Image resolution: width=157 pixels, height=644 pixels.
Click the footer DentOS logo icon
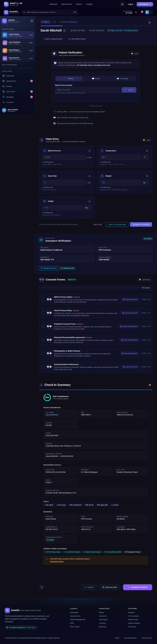click(x=7, y=610)
